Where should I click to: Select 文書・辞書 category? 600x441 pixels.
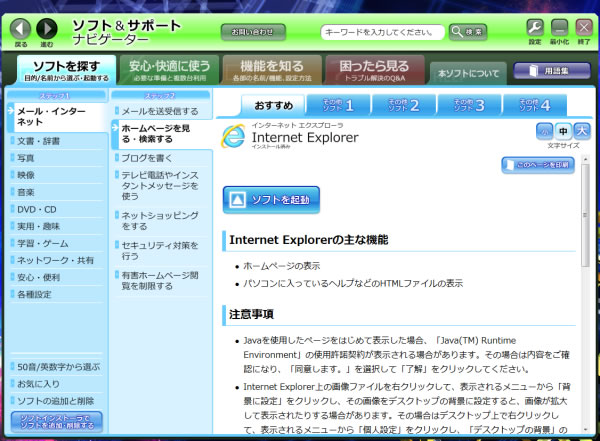(57, 141)
